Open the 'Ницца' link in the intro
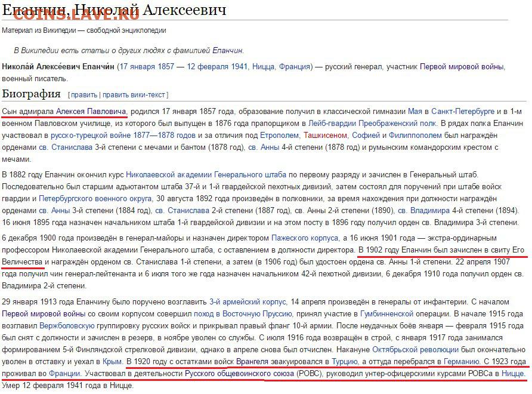 [x=263, y=67]
